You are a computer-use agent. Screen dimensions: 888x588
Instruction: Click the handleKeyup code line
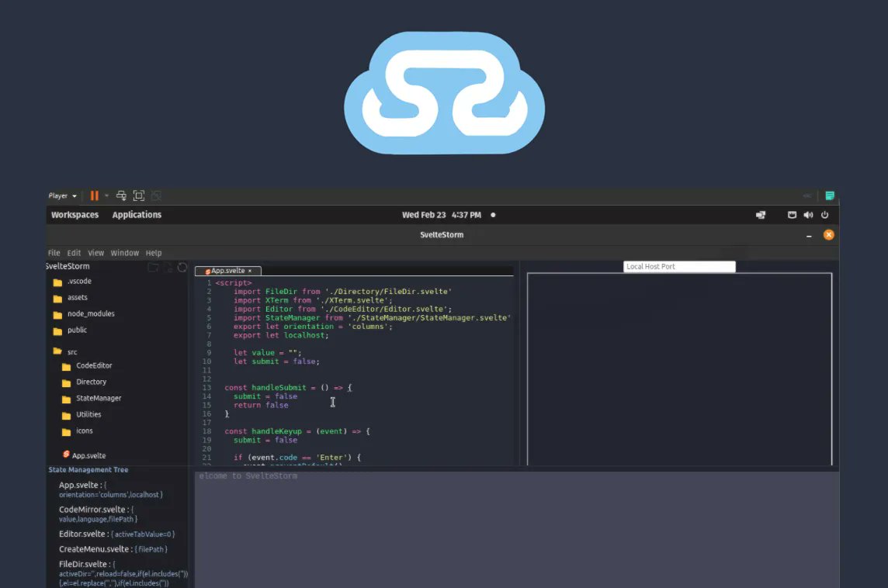pos(297,431)
